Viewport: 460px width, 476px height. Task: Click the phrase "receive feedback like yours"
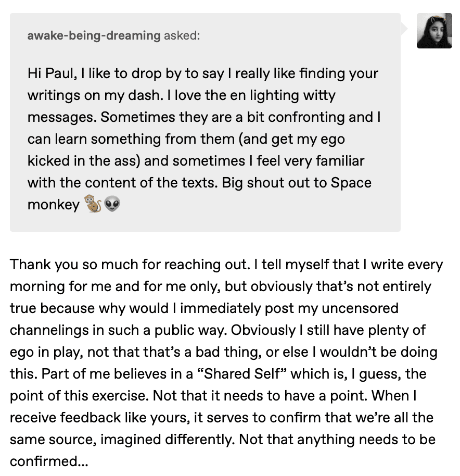100,418
